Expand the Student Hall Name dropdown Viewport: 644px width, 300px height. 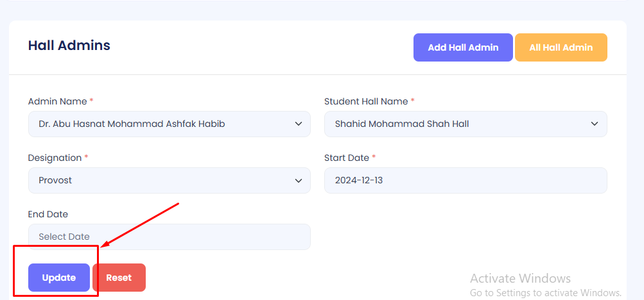(457, 124)
